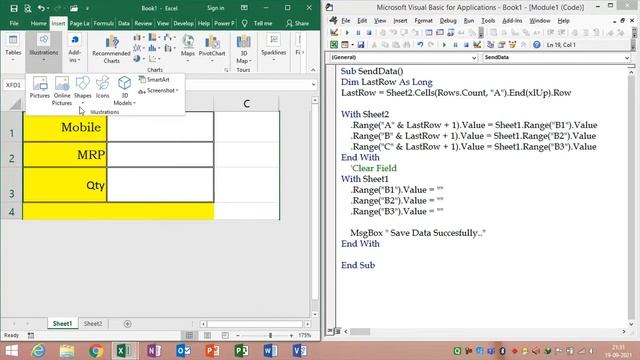
Task: Run the macro with play button
Action: click(x=444, y=44)
